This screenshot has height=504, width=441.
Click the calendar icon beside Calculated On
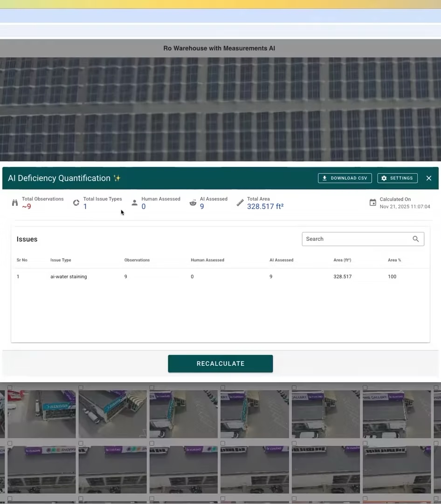point(372,203)
